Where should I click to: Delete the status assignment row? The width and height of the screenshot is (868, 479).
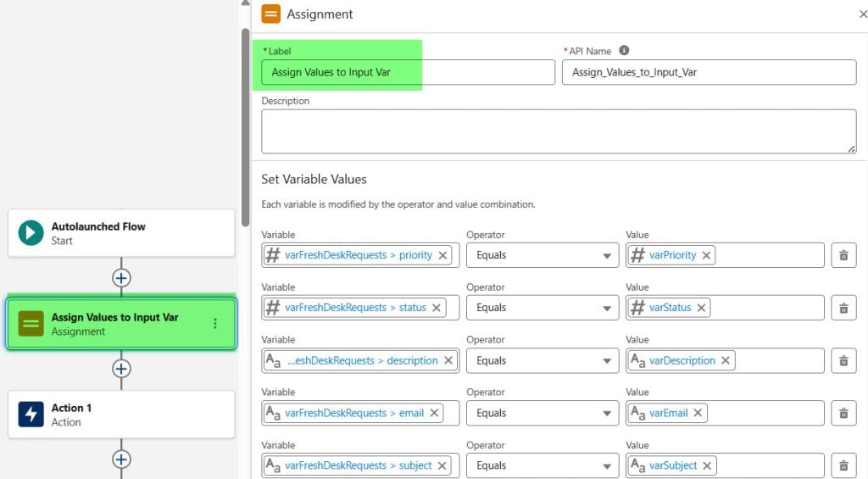(x=843, y=308)
